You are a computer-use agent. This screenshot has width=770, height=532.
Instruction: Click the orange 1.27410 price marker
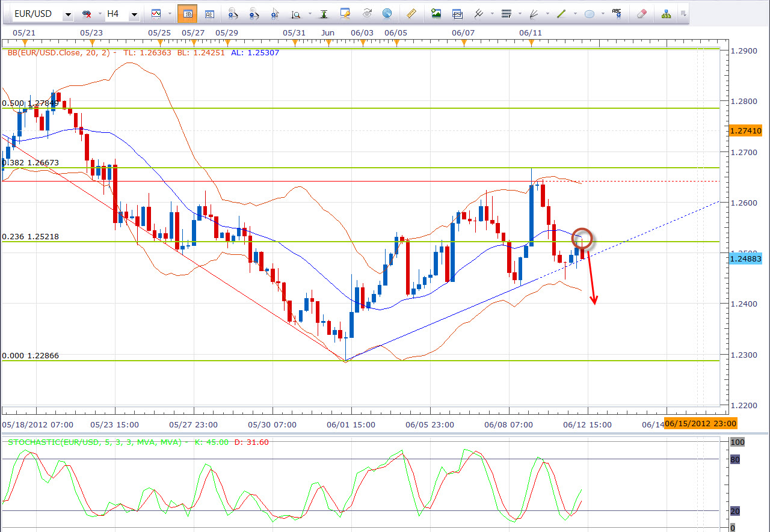(745, 131)
